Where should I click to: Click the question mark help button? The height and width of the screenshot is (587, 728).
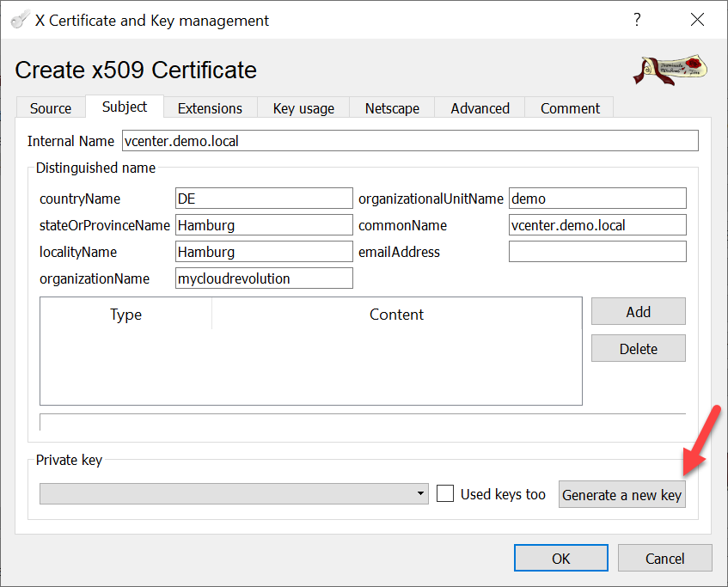pos(637,20)
